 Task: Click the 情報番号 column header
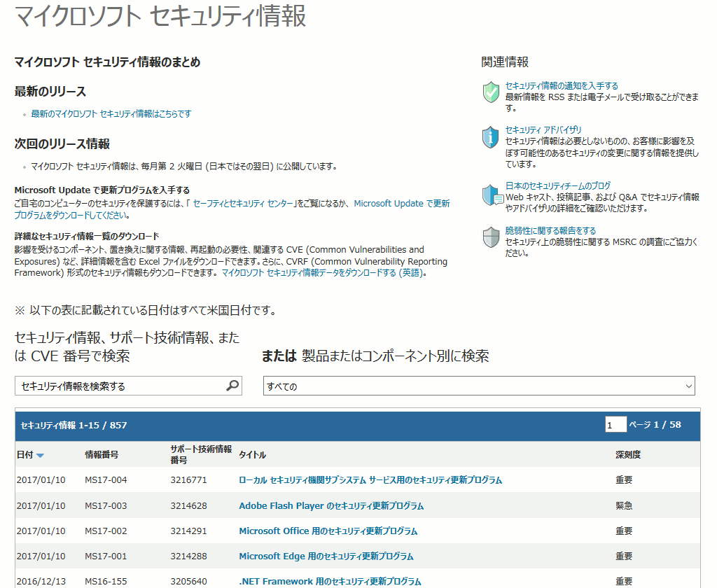point(102,455)
